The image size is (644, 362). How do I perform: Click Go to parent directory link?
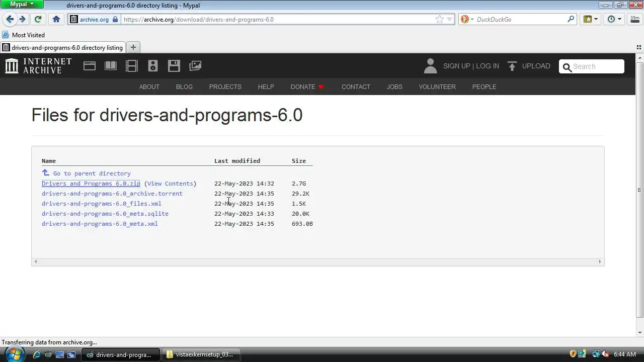click(86, 173)
